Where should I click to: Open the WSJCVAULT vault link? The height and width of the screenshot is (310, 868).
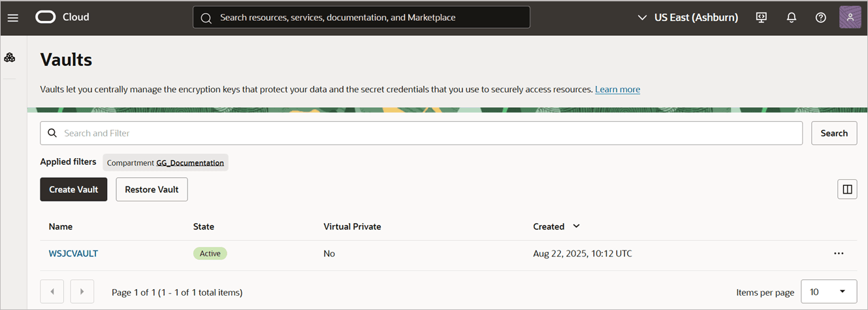(73, 254)
